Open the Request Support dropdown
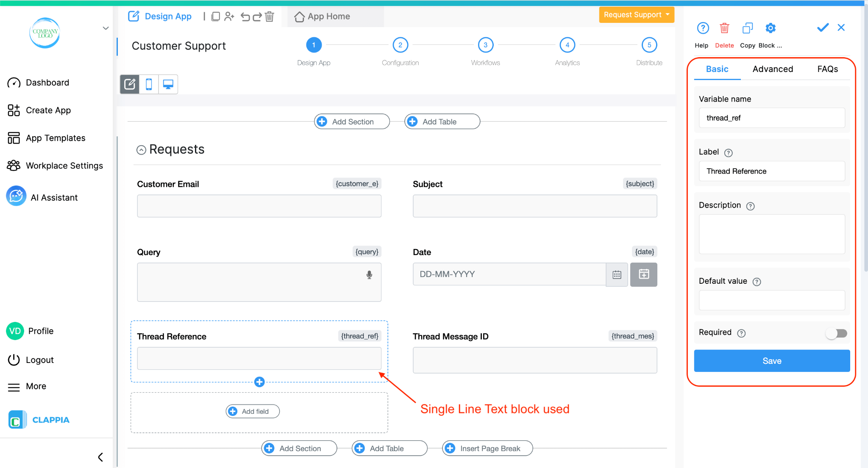 636,15
